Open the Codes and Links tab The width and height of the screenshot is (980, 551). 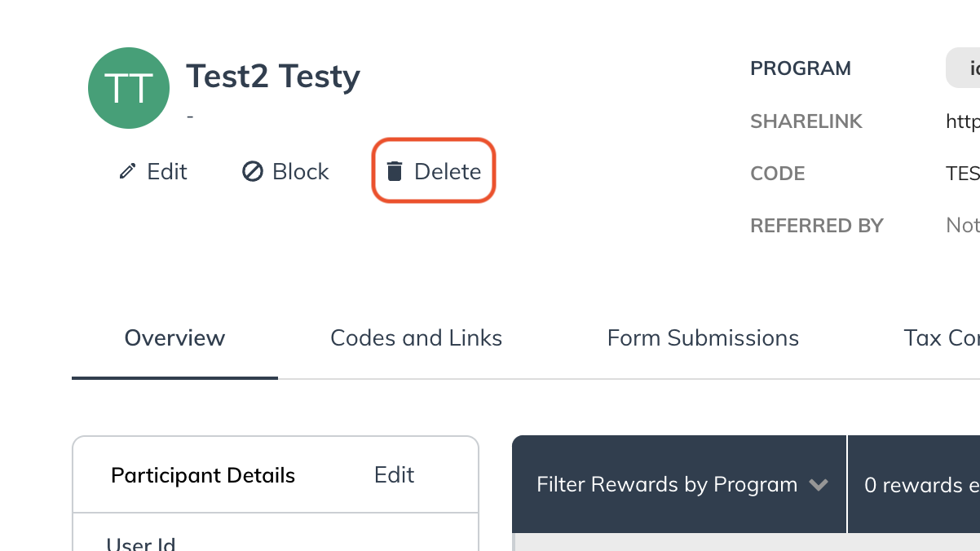pos(416,337)
